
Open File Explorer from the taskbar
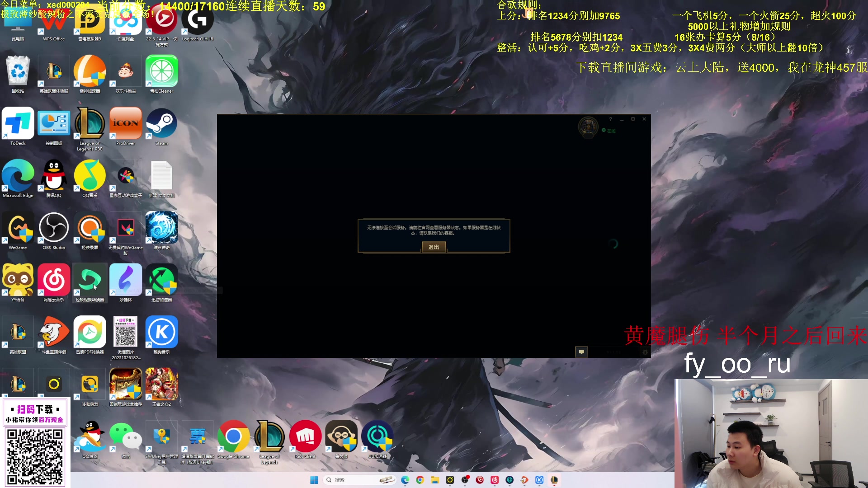pos(435,480)
